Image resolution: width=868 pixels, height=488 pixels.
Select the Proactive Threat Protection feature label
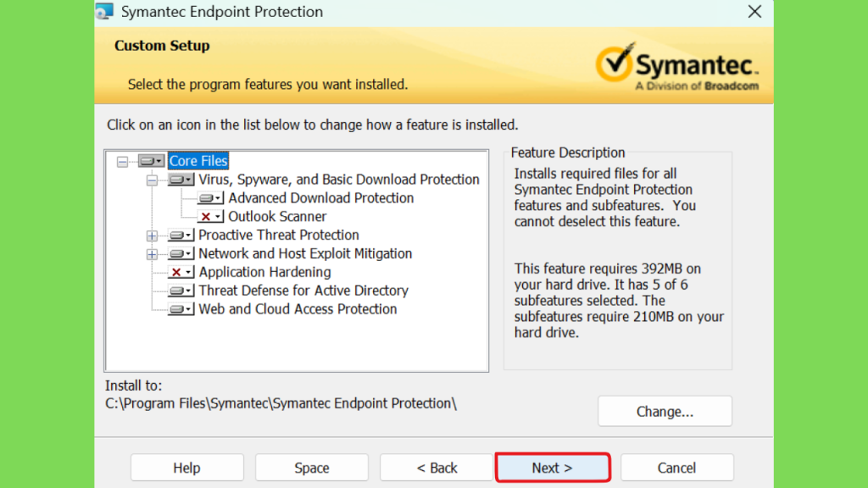point(279,236)
